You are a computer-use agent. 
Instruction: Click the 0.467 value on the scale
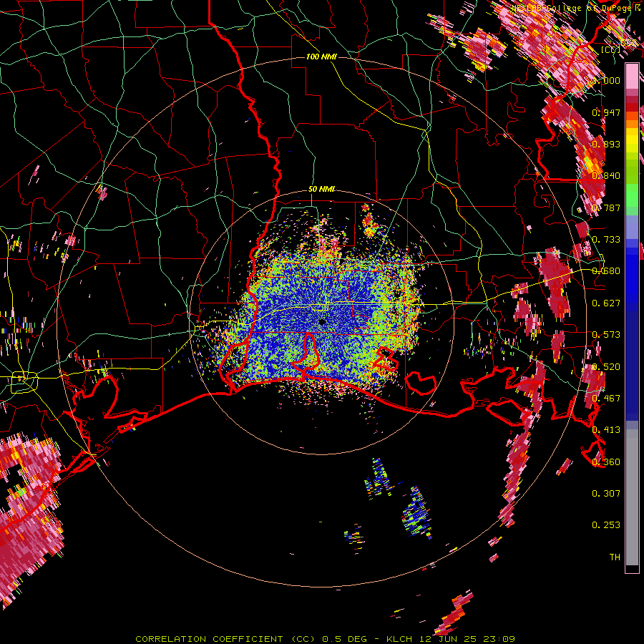click(606, 399)
